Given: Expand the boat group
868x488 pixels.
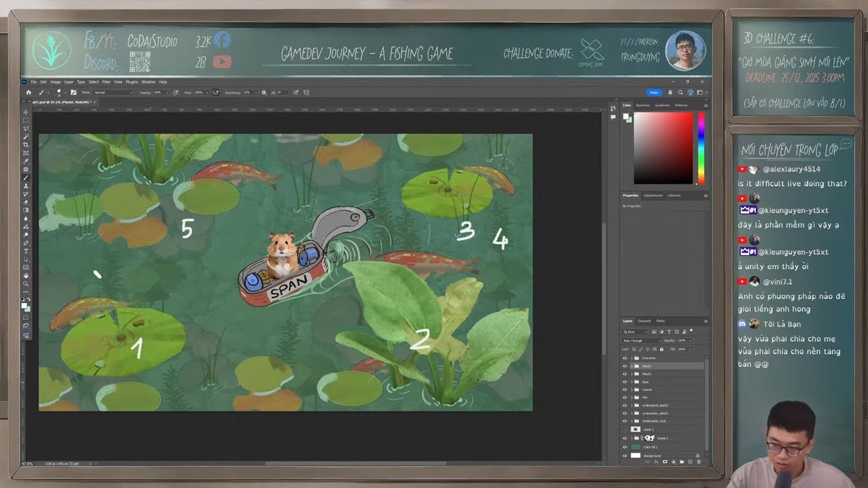Looking at the screenshot, I should coord(631,382).
